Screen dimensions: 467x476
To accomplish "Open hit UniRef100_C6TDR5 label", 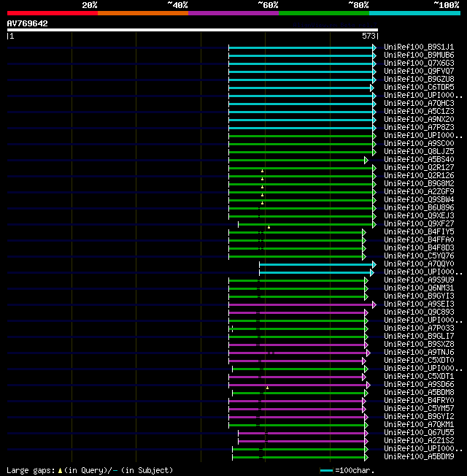I will click(x=419, y=87).
